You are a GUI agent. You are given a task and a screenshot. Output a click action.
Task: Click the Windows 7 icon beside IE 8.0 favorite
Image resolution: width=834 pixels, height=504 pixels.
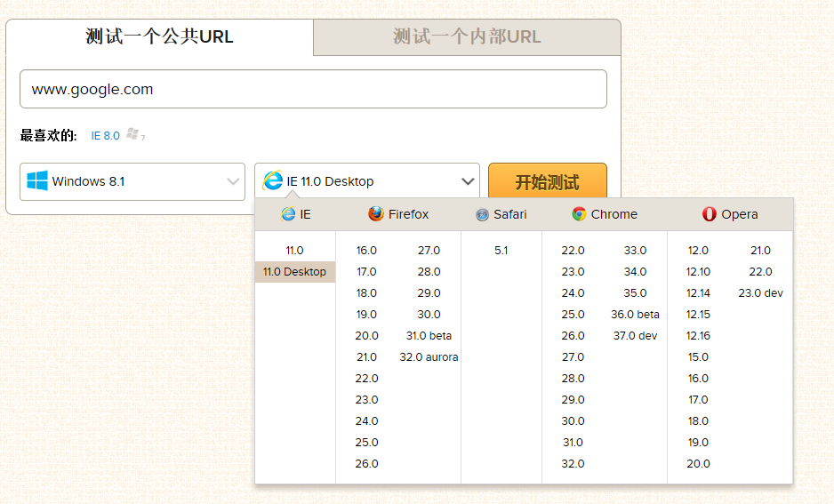[133, 134]
